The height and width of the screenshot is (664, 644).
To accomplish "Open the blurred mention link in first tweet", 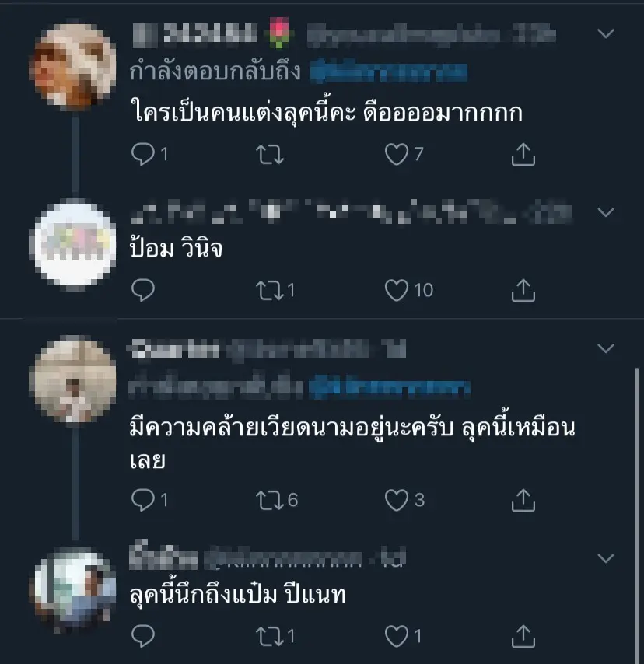I will coord(388,72).
